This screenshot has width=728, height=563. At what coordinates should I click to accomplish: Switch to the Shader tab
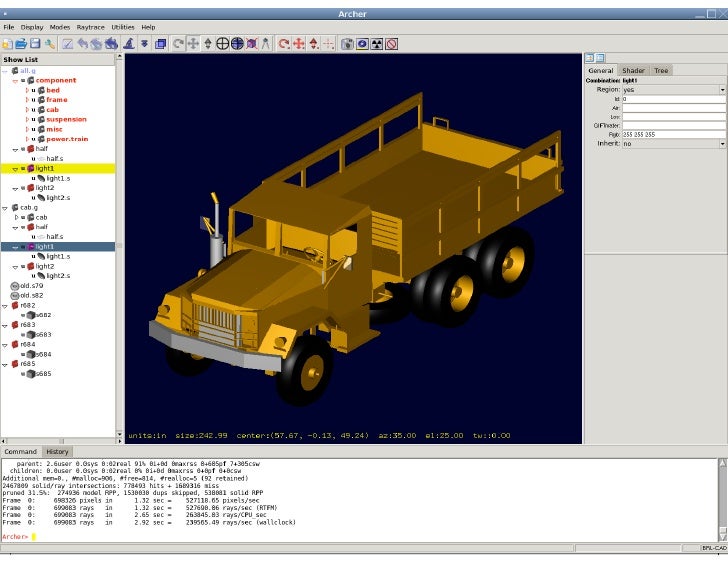coord(633,70)
